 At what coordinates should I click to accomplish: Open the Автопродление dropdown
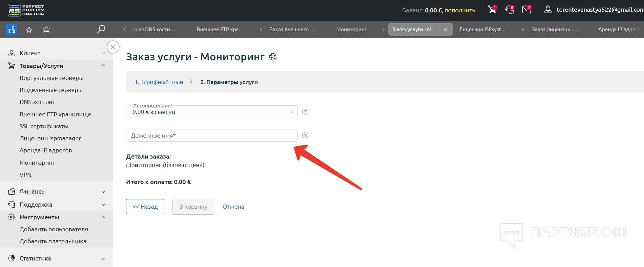[212, 112]
